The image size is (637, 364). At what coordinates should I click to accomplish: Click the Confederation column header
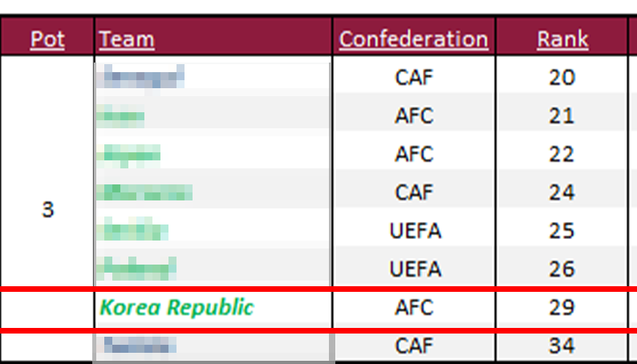pos(413,38)
